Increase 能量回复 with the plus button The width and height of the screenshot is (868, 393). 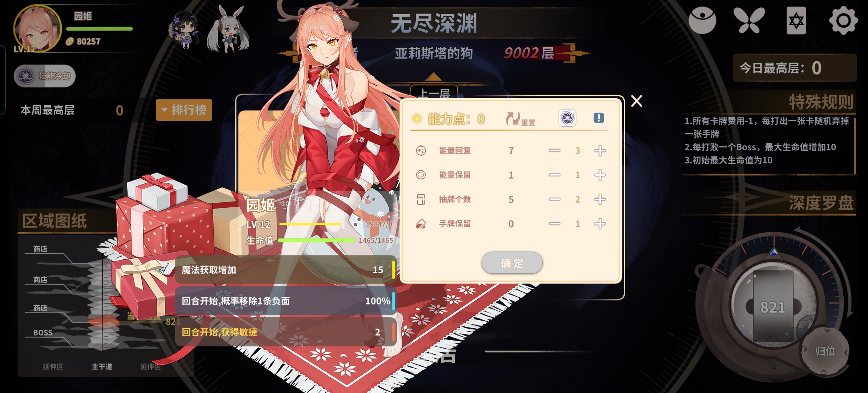click(x=600, y=151)
